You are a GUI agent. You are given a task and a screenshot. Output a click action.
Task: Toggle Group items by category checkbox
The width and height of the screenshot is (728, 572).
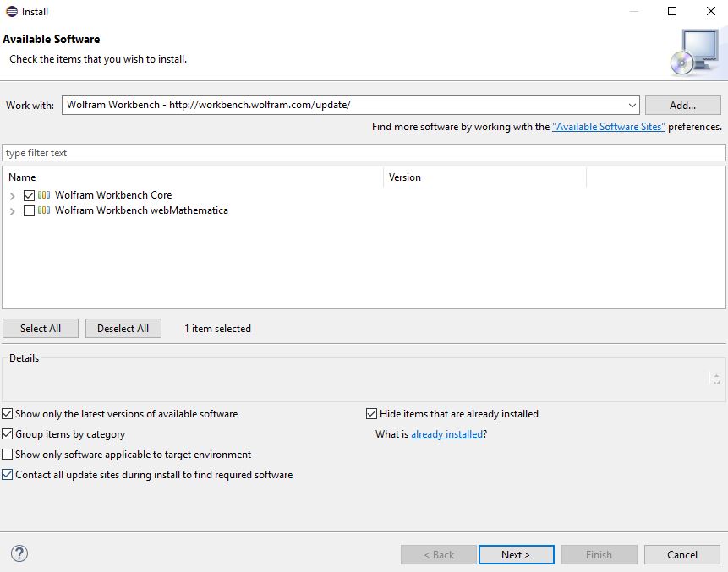point(8,433)
